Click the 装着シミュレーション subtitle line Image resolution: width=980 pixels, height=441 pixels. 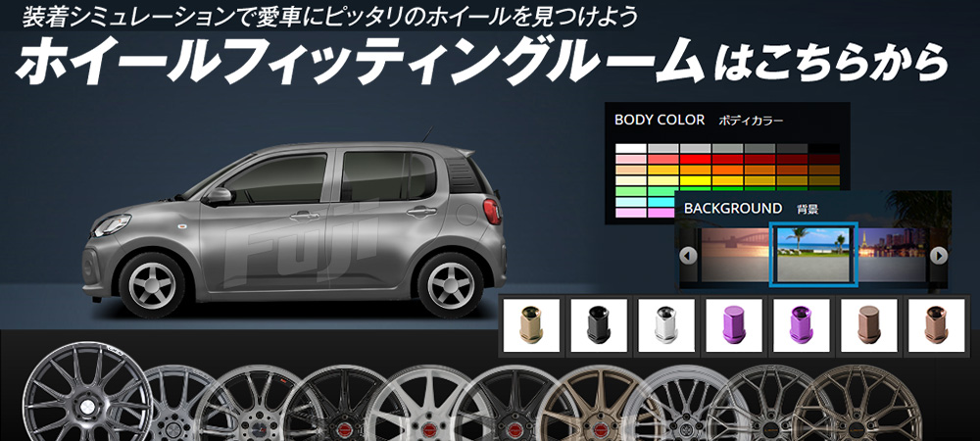click(x=330, y=15)
